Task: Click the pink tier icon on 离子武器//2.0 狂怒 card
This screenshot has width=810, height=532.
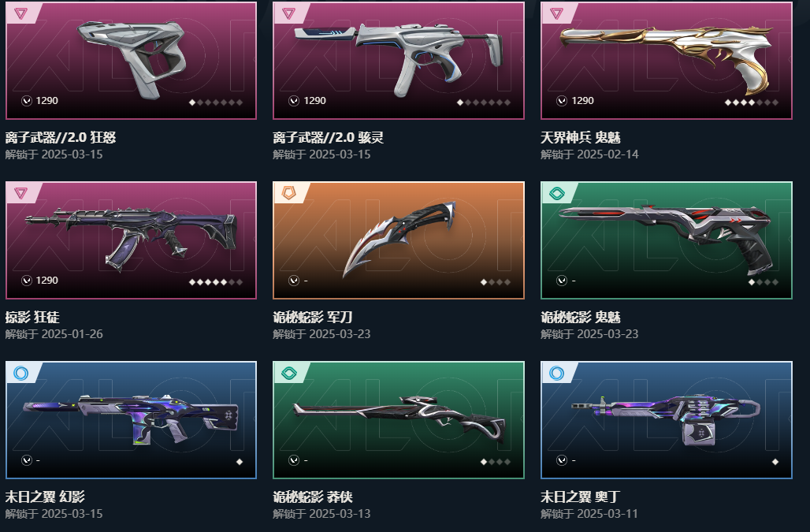Action: tap(20, 13)
